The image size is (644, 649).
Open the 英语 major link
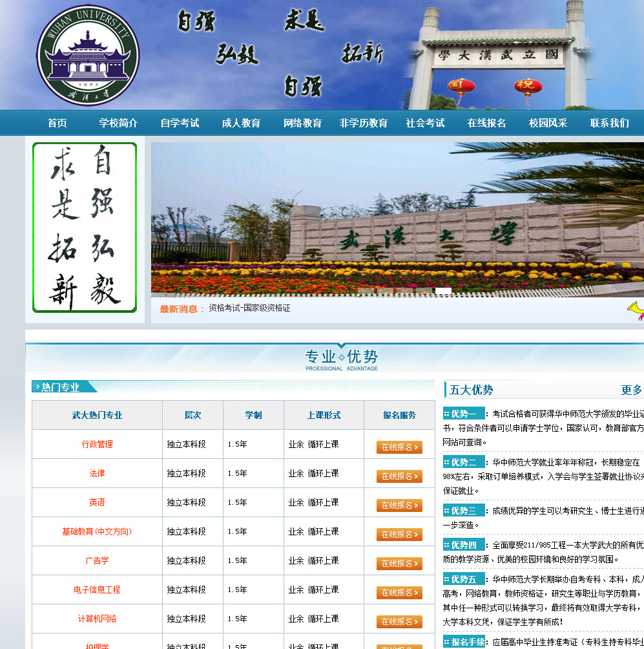[97, 502]
